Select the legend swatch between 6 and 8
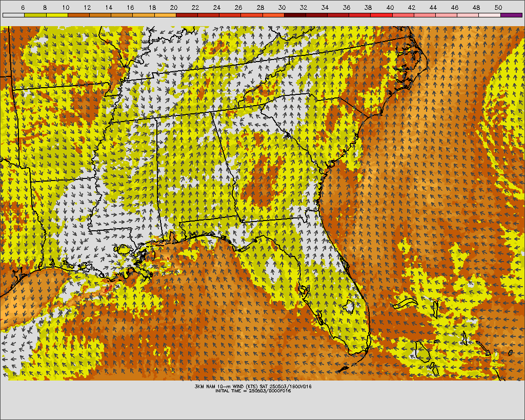 click(35, 15)
